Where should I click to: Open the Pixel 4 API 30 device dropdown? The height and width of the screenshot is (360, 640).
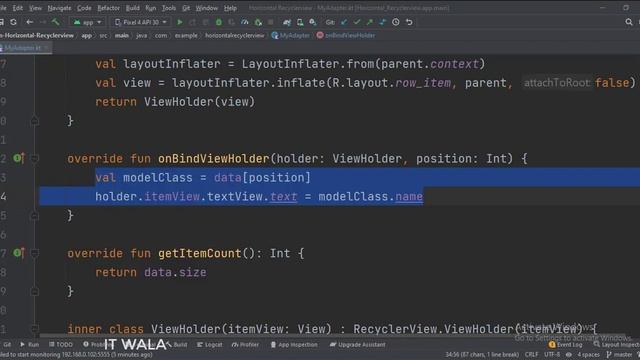point(141,22)
